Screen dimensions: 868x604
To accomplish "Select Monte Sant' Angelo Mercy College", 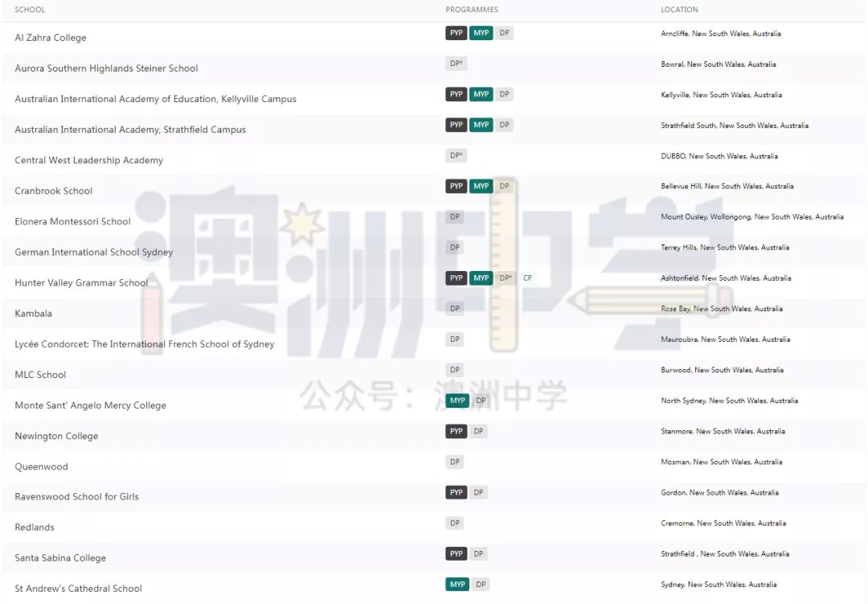I will 90,405.
